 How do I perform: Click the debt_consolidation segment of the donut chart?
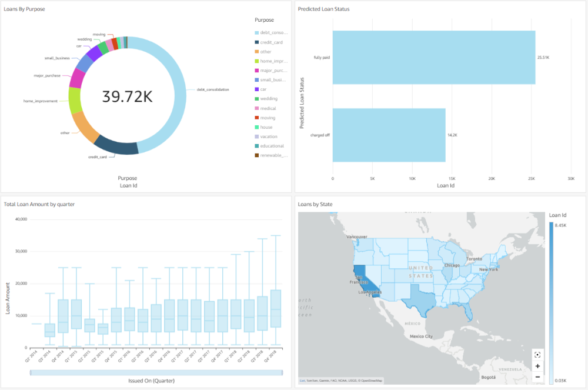(179, 89)
